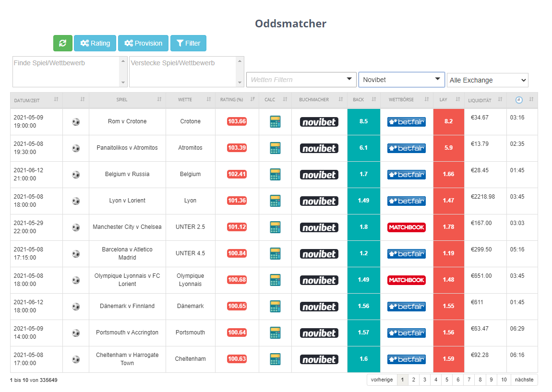Image resolution: width=552 pixels, height=392 pixels.
Task: Open the Alle Exchange dropdown
Action: (487, 80)
